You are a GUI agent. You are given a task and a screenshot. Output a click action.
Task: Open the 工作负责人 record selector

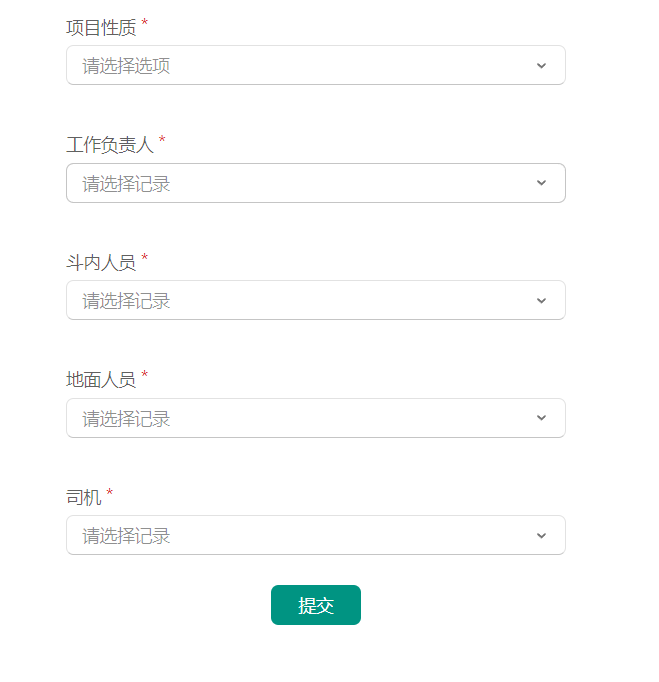316,183
